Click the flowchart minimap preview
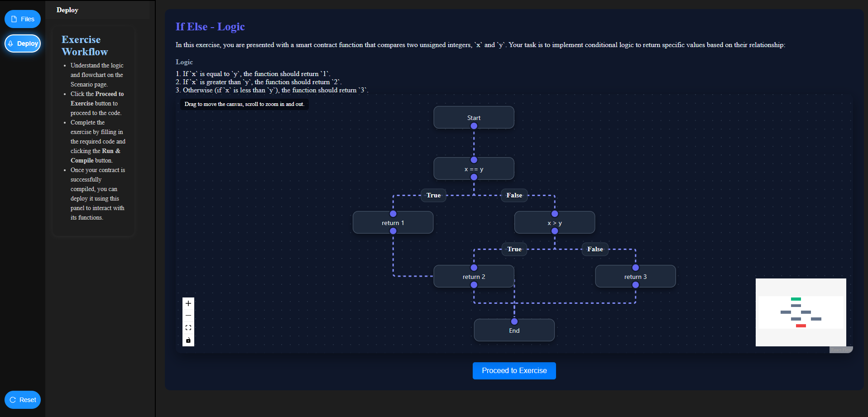This screenshot has width=868, height=417. click(x=801, y=312)
